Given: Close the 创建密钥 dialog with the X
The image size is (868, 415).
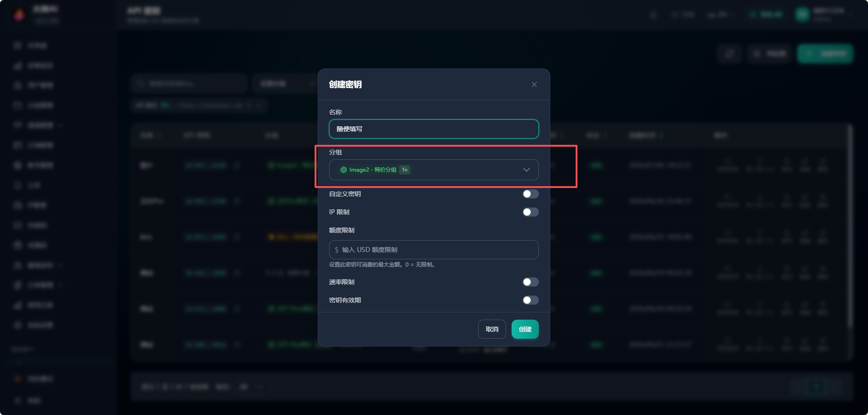Looking at the screenshot, I should pos(534,84).
